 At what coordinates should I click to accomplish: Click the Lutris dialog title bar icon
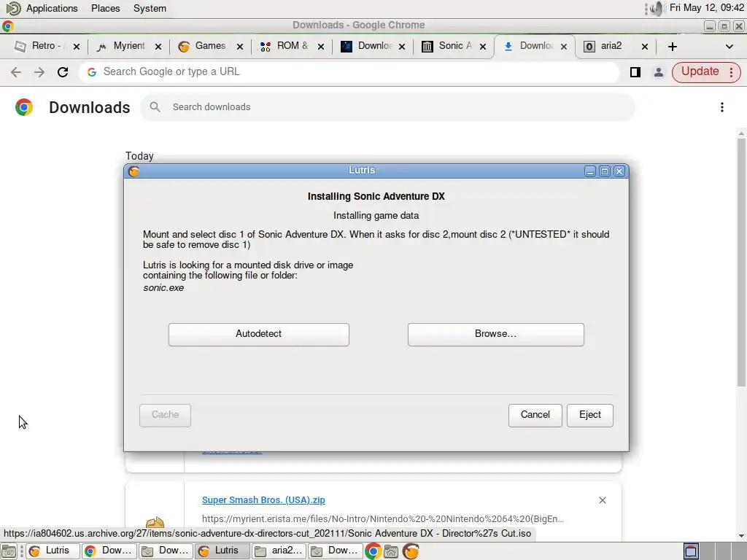point(134,171)
